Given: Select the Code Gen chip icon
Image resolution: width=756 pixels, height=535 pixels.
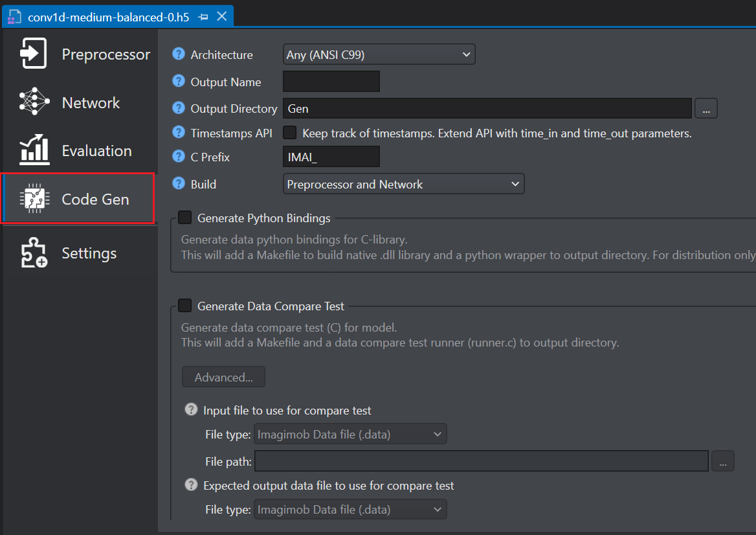Looking at the screenshot, I should coord(34,198).
